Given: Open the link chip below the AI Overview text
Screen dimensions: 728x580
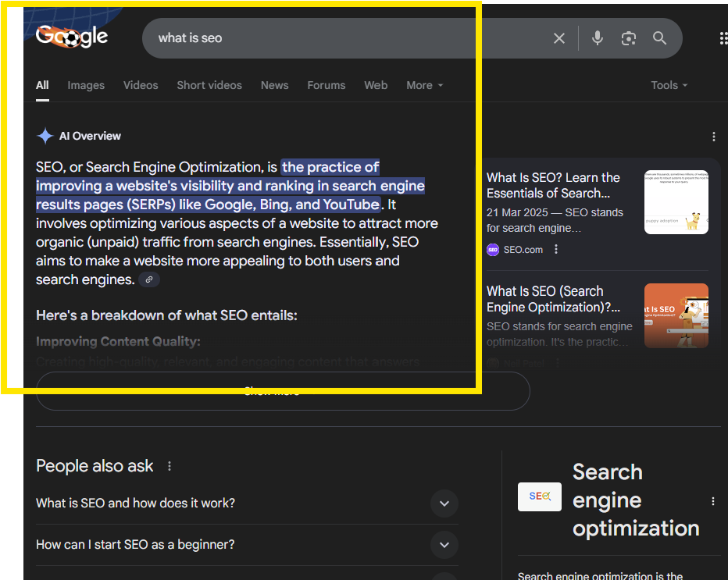Looking at the screenshot, I should coord(148,279).
